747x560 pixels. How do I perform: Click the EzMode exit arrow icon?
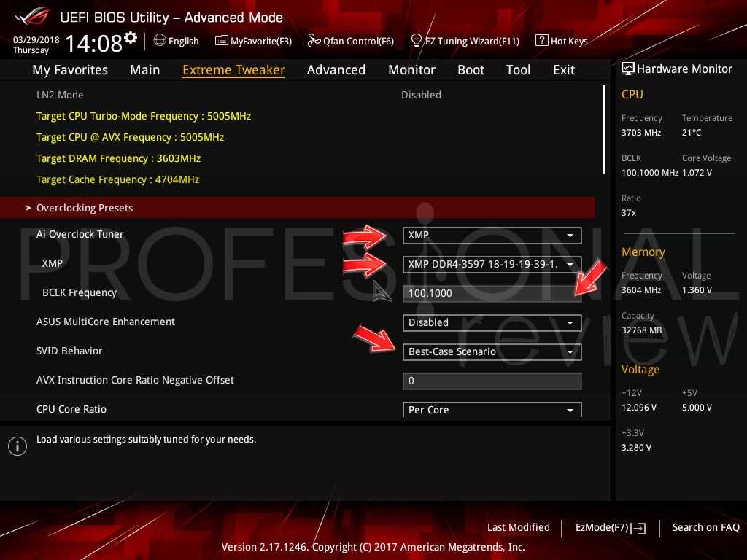[638, 528]
